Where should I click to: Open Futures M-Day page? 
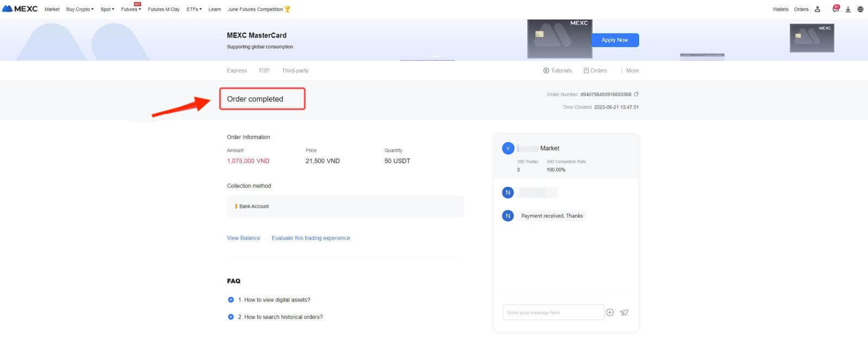[x=163, y=9]
